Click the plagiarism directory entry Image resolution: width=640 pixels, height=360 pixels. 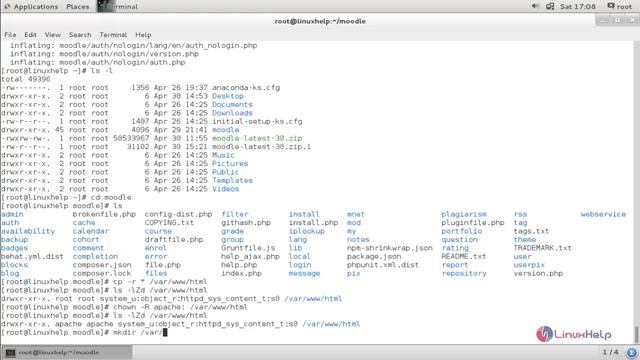[x=464, y=214]
